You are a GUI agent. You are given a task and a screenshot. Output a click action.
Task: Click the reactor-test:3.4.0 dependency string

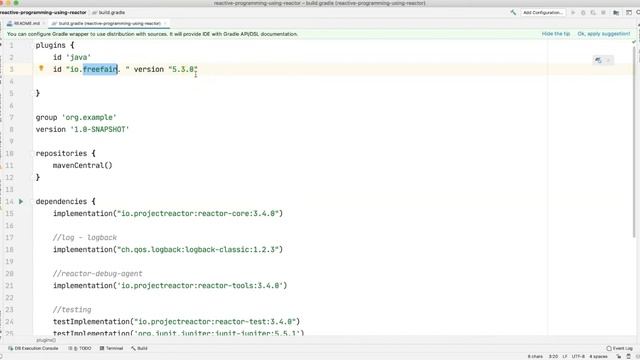tap(215, 322)
